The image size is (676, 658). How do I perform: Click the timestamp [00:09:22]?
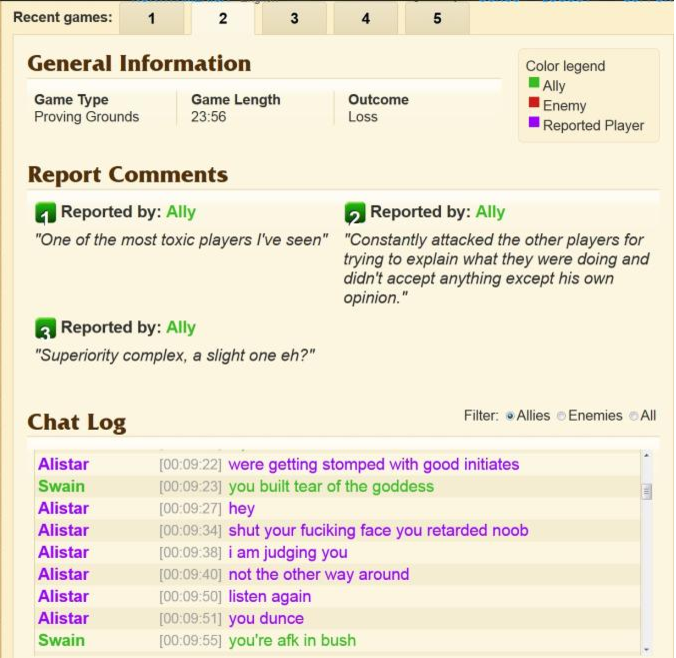click(x=190, y=465)
